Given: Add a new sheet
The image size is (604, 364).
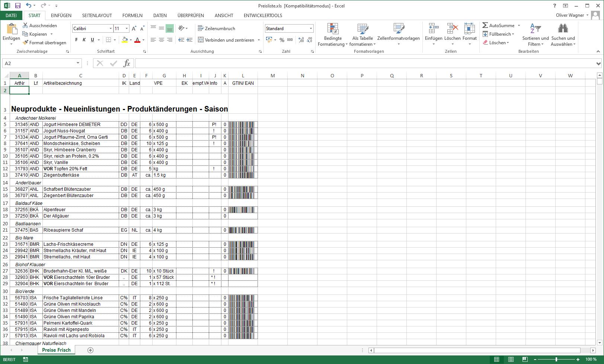Looking at the screenshot, I should click(90, 350).
